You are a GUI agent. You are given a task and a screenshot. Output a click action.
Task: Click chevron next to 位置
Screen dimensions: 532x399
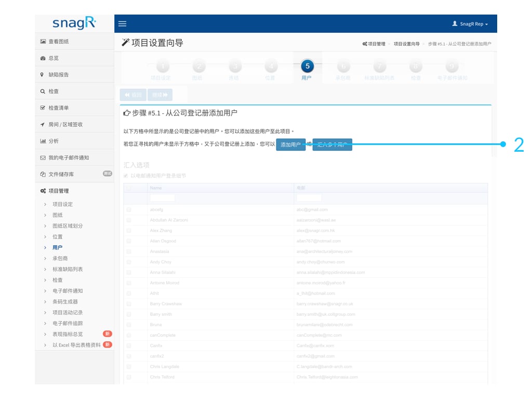pyautogui.click(x=45, y=237)
